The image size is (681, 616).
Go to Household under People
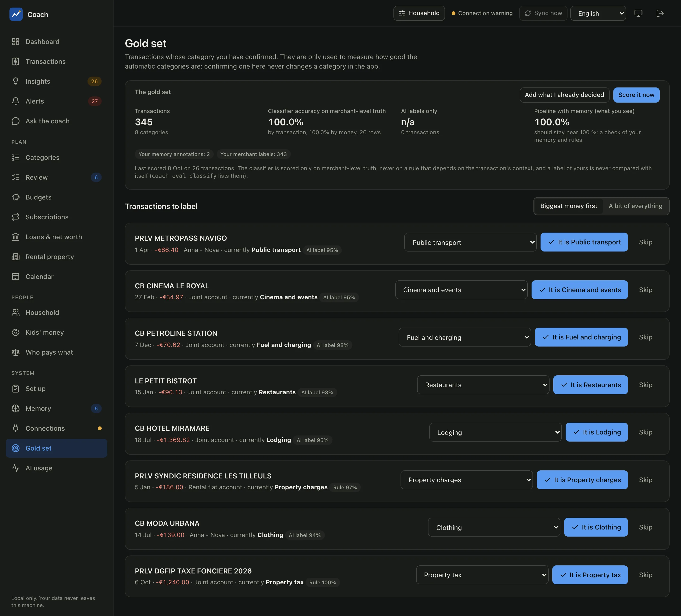click(57, 312)
